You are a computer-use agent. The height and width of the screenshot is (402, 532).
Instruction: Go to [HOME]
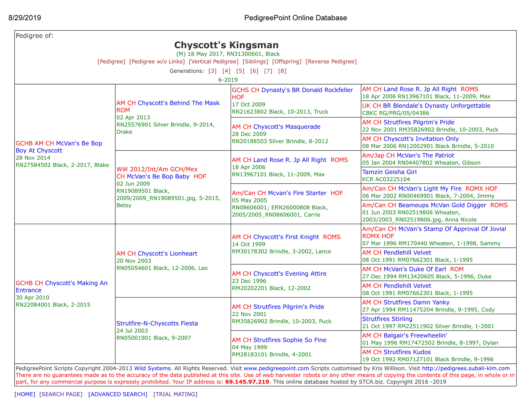click(x=25, y=394)
